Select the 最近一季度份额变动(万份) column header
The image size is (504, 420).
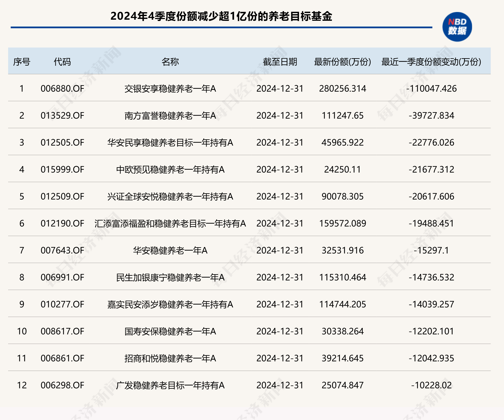point(431,62)
